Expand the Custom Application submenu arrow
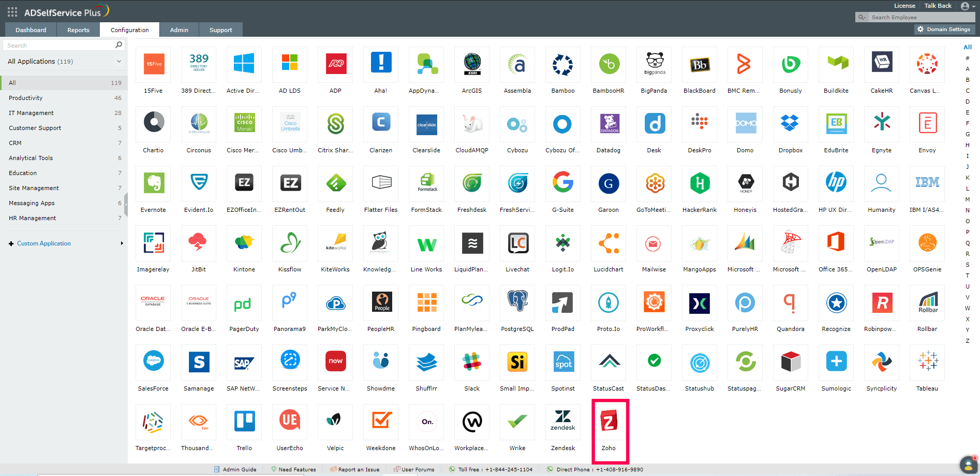 tap(122, 243)
